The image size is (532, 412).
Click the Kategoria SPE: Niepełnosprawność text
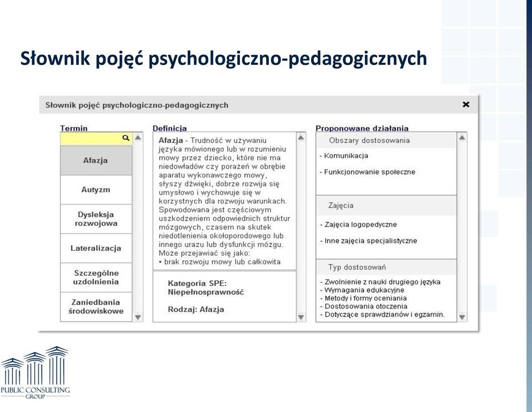click(206, 288)
